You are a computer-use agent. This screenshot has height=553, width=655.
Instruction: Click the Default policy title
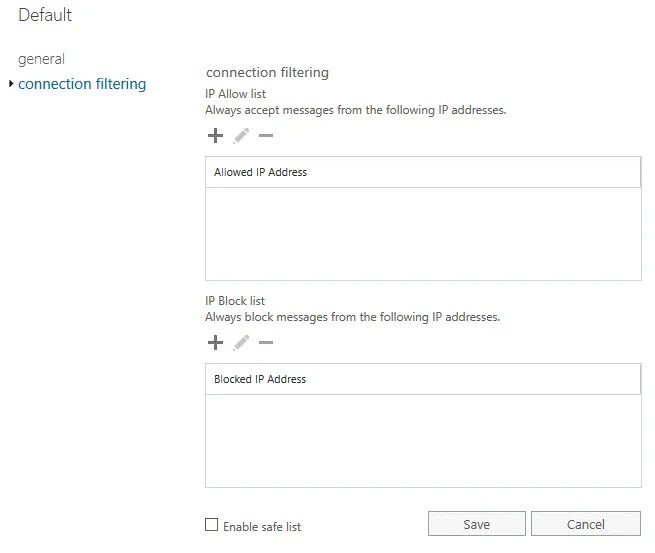[x=45, y=15]
